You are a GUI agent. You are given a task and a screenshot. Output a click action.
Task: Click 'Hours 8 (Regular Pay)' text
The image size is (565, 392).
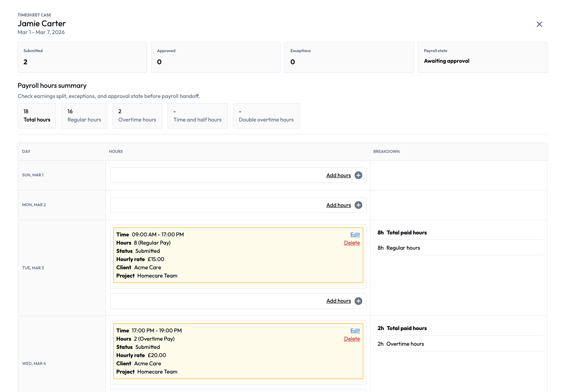point(143,243)
